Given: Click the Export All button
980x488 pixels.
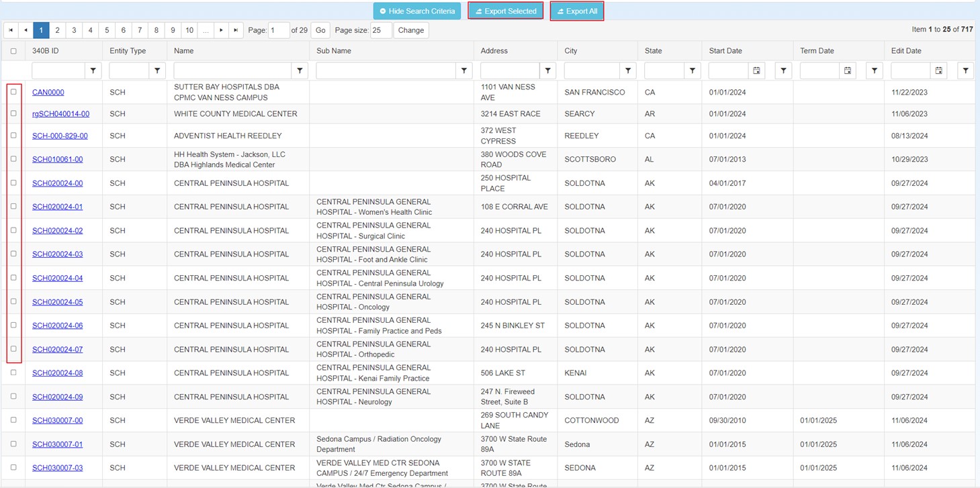Looking at the screenshot, I should pos(577,11).
